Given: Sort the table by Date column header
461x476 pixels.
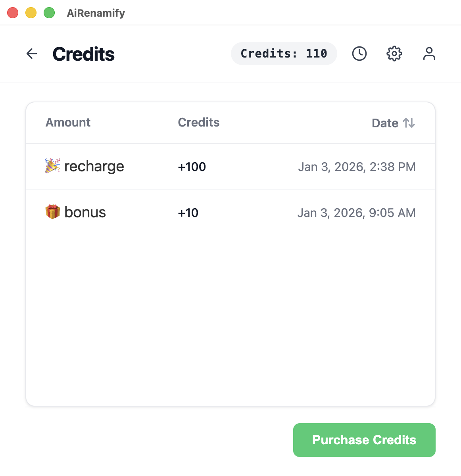Looking at the screenshot, I should click(385, 123).
